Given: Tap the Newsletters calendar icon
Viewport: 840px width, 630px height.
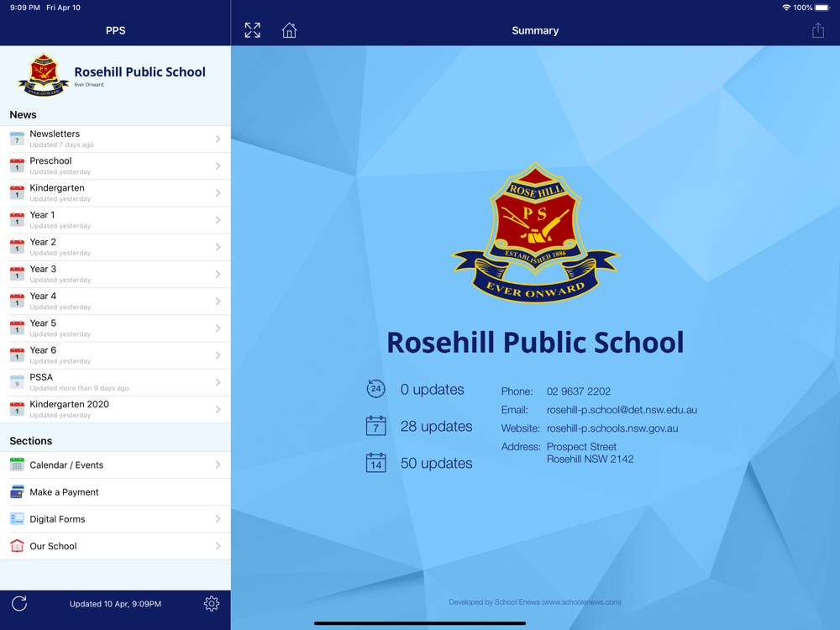Looking at the screenshot, I should [17, 139].
